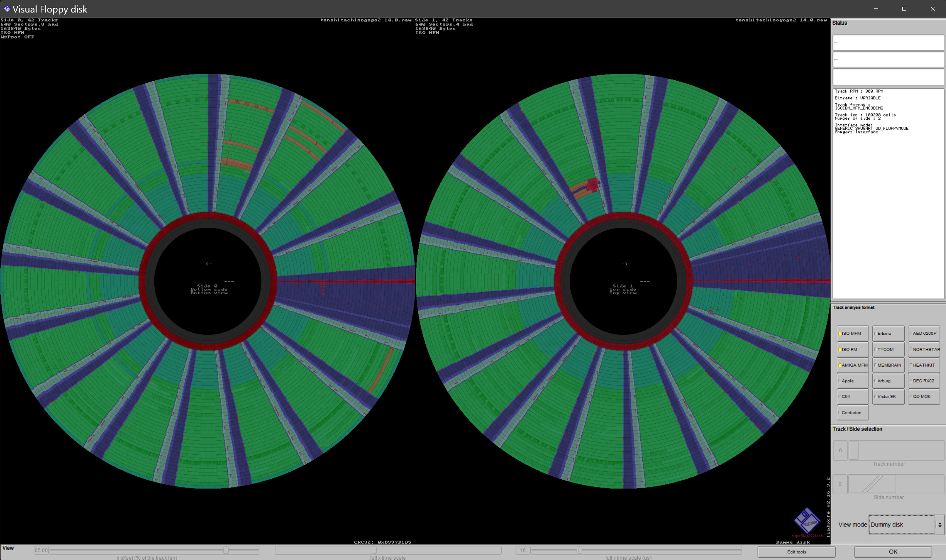The height and width of the screenshot is (560, 946).
Task: Disable the AMIGA MFM track analysis
Action: (x=852, y=365)
